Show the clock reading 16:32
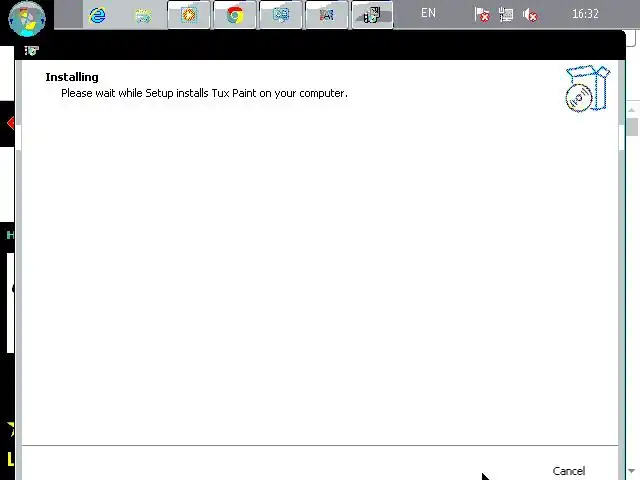 585,14
